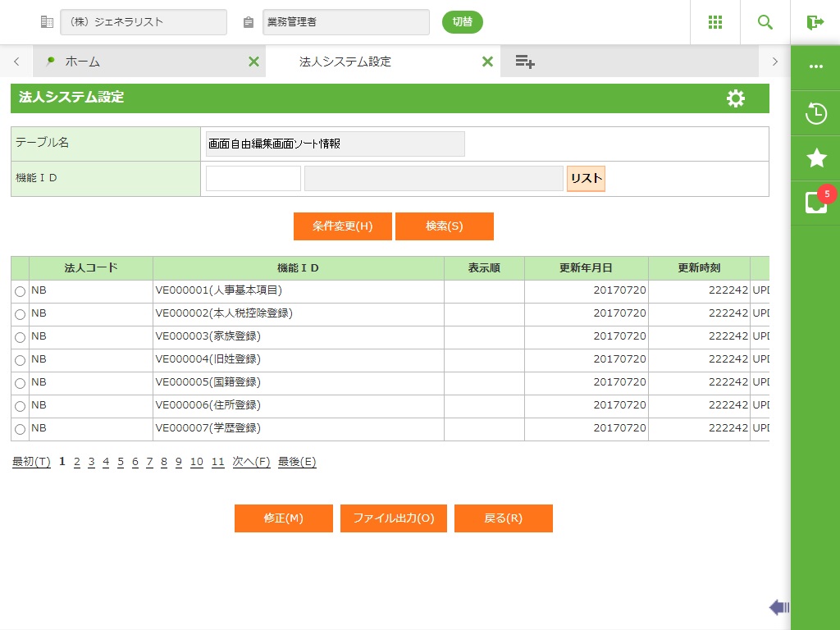Click the リスト button beside 機能ID

click(x=586, y=179)
